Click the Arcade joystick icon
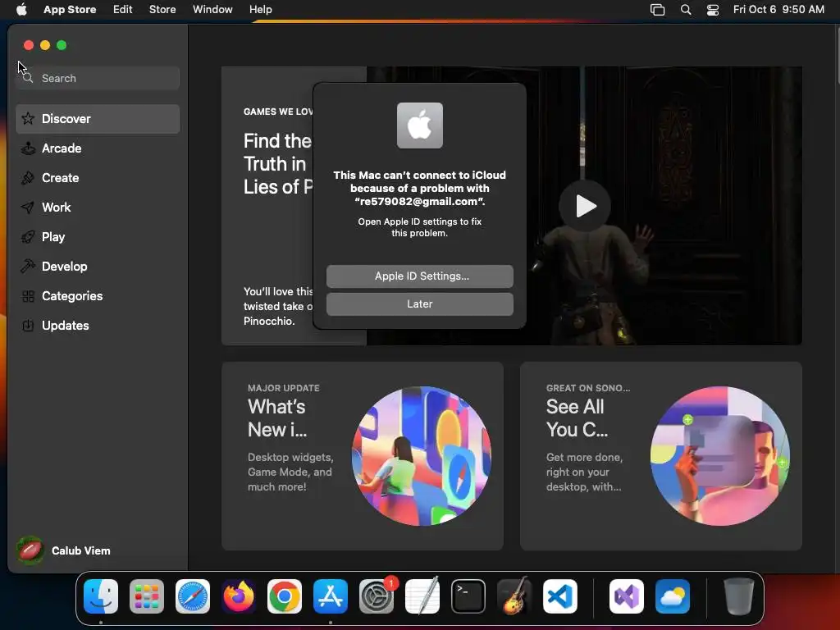Viewport: 840px width, 630px height. 28,148
